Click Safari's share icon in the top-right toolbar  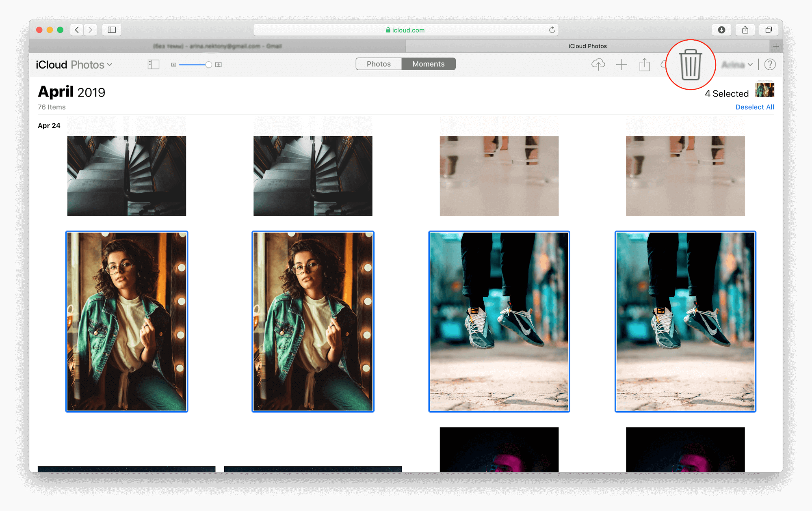coord(745,29)
